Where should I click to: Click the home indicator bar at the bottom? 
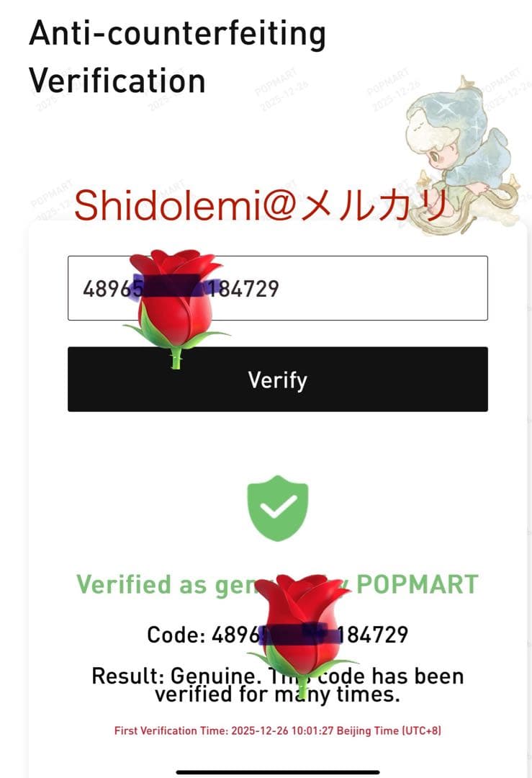point(278,772)
